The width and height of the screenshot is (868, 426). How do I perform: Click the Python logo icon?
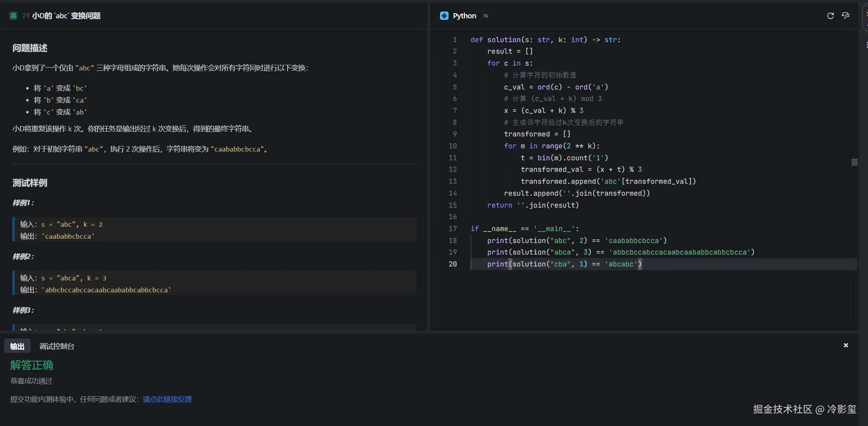click(x=444, y=16)
